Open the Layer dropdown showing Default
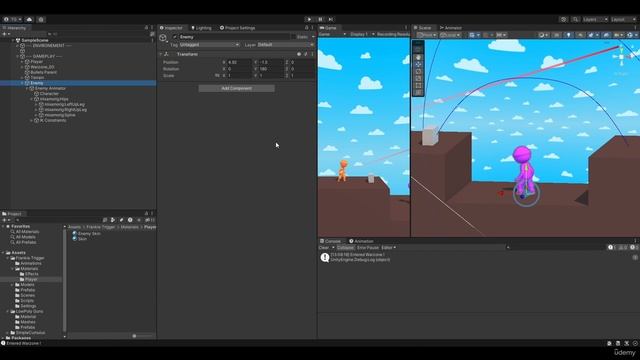This screenshot has width=640, height=360. [285, 44]
